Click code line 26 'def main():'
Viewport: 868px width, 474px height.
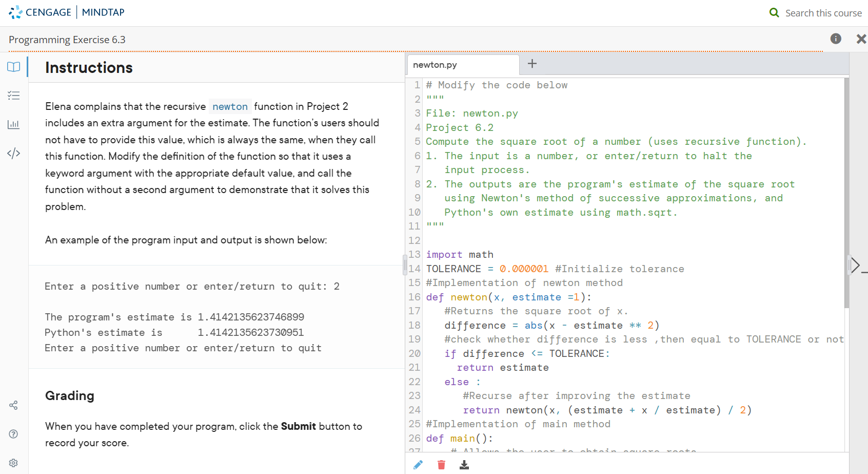[460, 438]
